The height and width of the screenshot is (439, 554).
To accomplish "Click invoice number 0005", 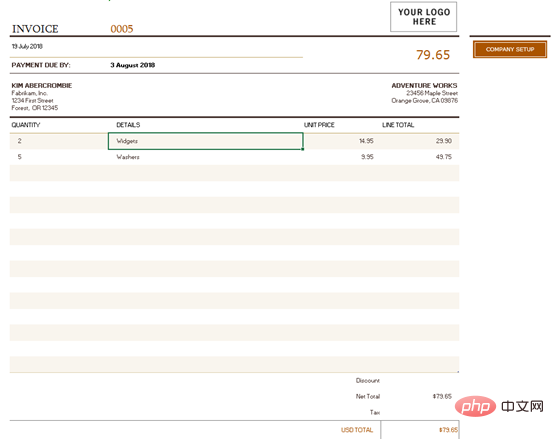I will tap(122, 29).
